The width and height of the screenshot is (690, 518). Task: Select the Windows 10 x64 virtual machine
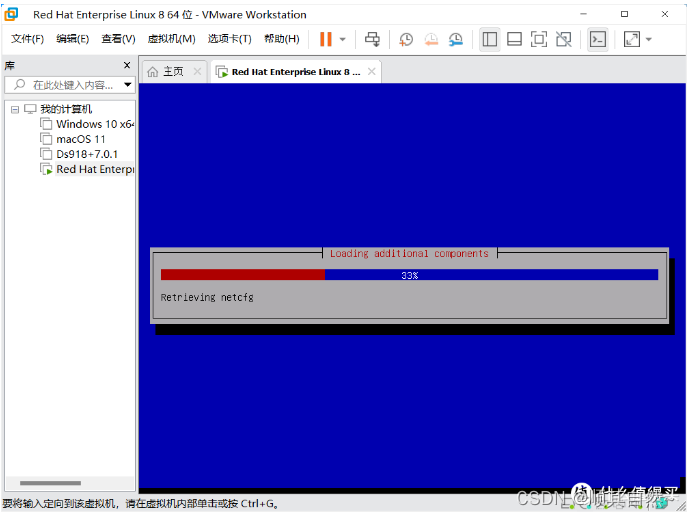(95, 124)
